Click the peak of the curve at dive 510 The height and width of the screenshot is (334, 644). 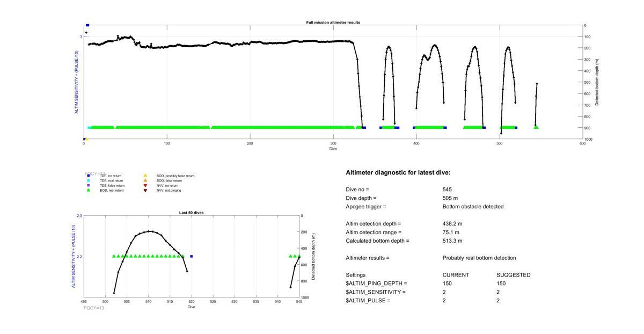tap(149, 231)
